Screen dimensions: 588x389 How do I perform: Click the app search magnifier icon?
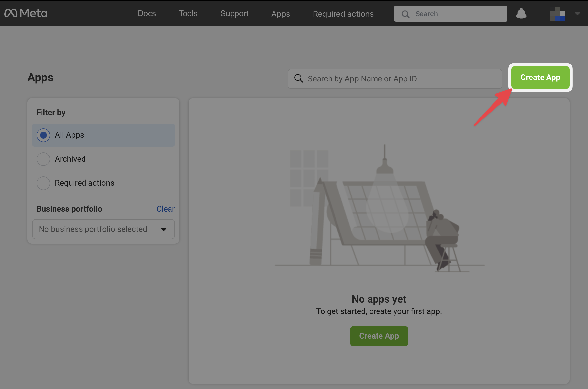(x=298, y=78)
